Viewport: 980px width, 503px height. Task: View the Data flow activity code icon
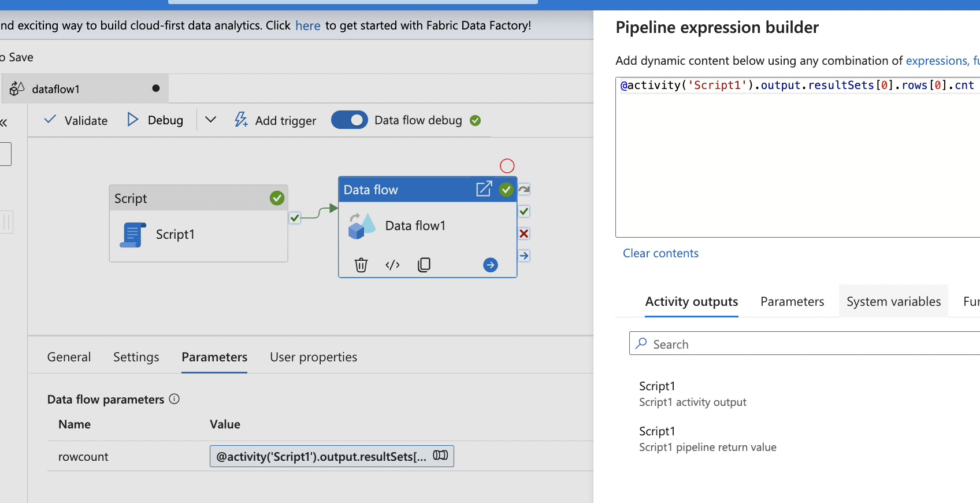pyautogui.click(x=392, y=265)
